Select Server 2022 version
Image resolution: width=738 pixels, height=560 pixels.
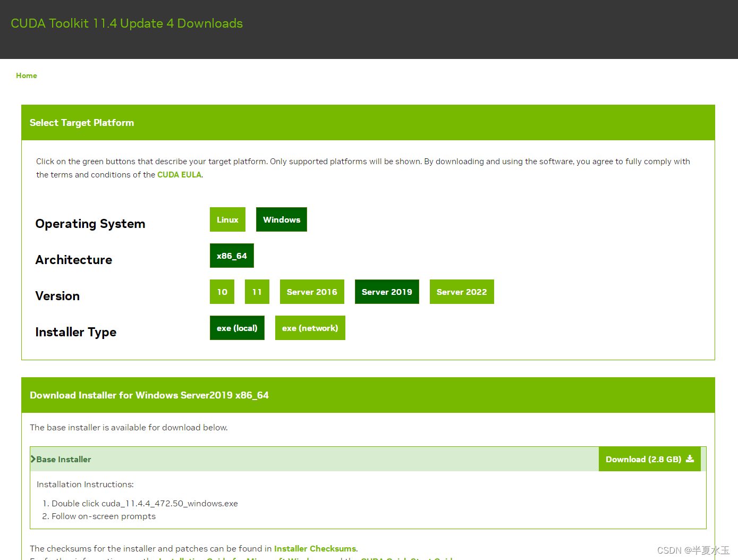coord(462,292)
